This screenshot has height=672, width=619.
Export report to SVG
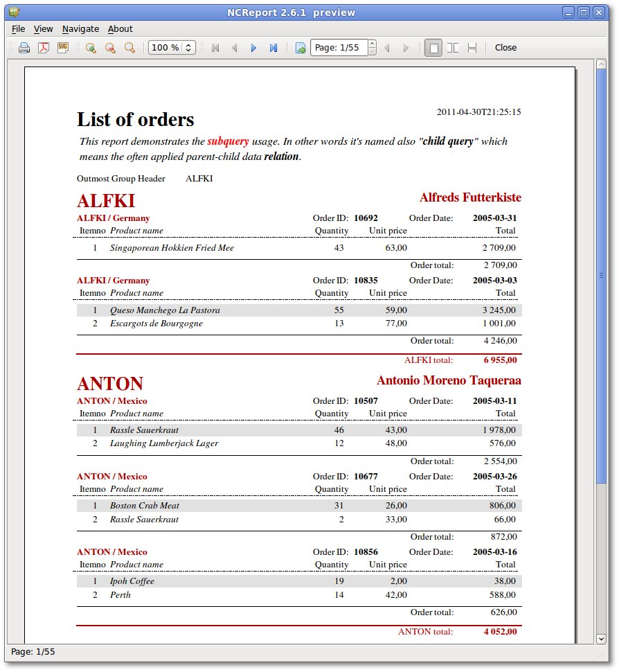63,48
